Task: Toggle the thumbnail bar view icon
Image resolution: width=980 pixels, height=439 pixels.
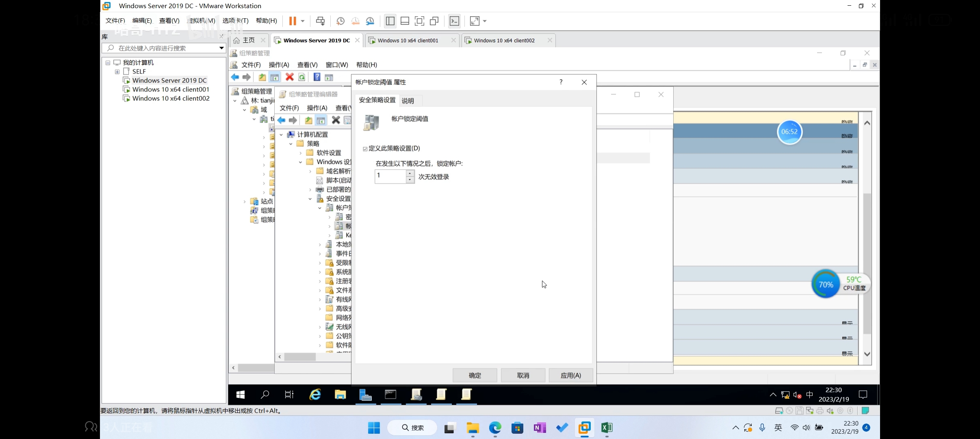Action: coord(405,21)
